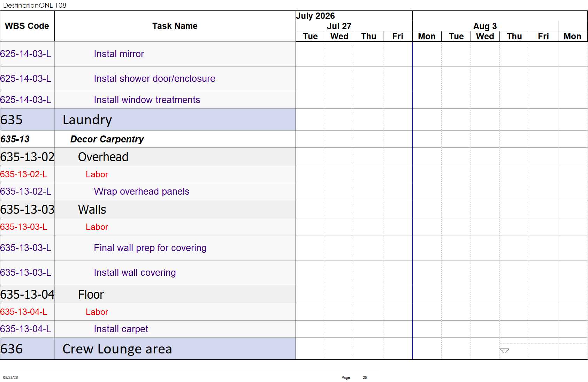Click the Aug 3 week header
588x382 pixels.
coord(485,26)
